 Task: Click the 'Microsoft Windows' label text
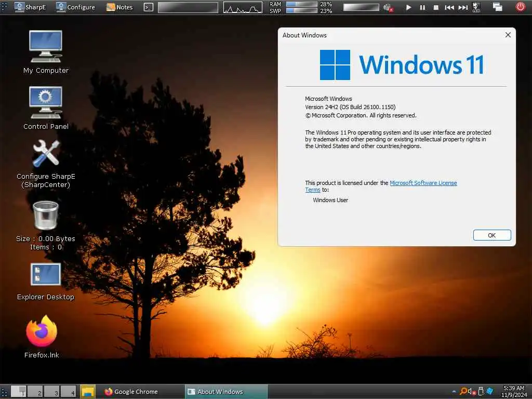(x=328, y=99)
